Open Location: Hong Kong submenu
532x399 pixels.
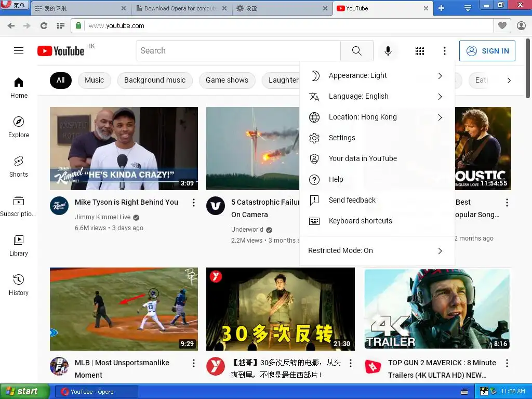tap(377, 117)
